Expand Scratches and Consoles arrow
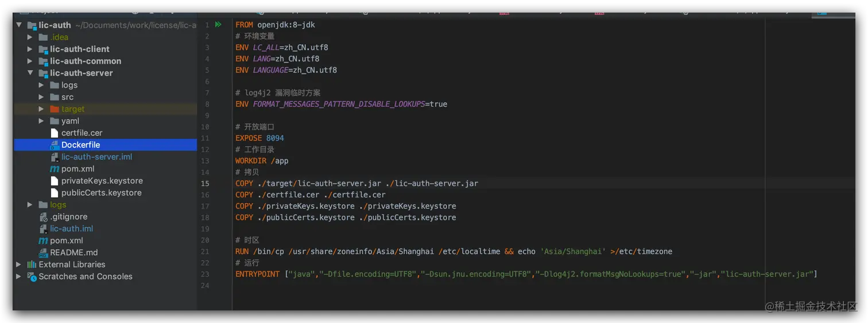Viewport: 868px width, 323px height. pyautogui.click(x=18, y=277)
